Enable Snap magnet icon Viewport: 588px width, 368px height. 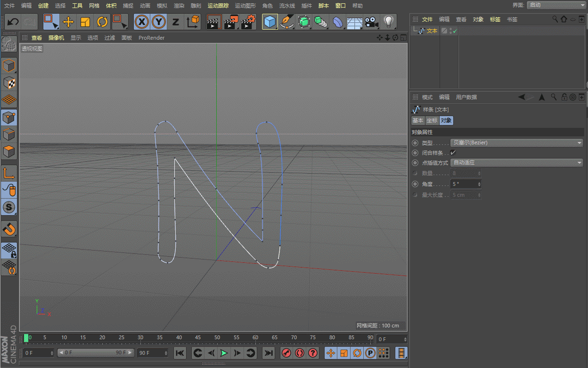coord(9,229)
